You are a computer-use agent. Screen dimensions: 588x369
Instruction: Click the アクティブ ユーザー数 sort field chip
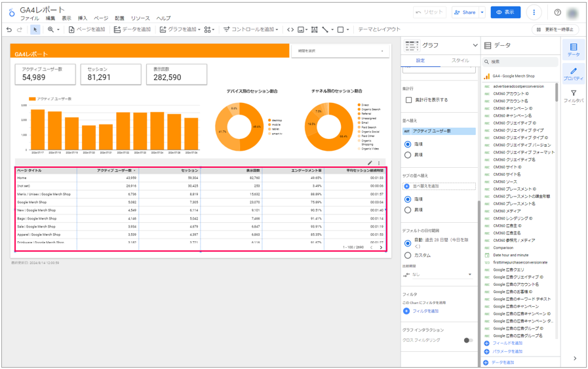439,131
